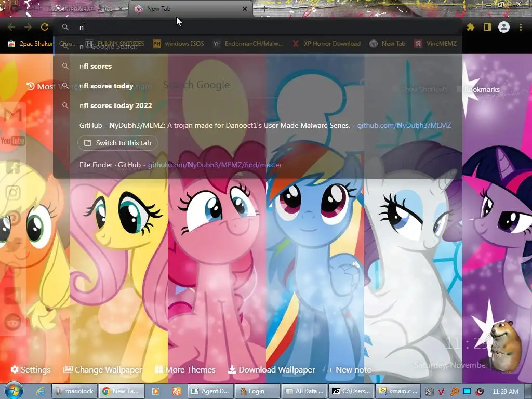
Task: Open the GitHub NyDubh3/MEMZ trojan suggestion
Action: click(258, 125)
